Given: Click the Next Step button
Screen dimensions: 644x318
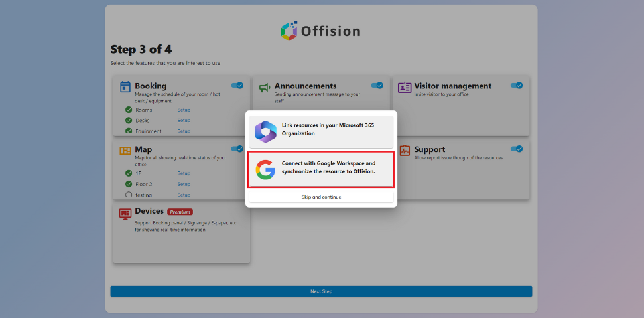Looking at the screenshot, I should pos(321,291).
